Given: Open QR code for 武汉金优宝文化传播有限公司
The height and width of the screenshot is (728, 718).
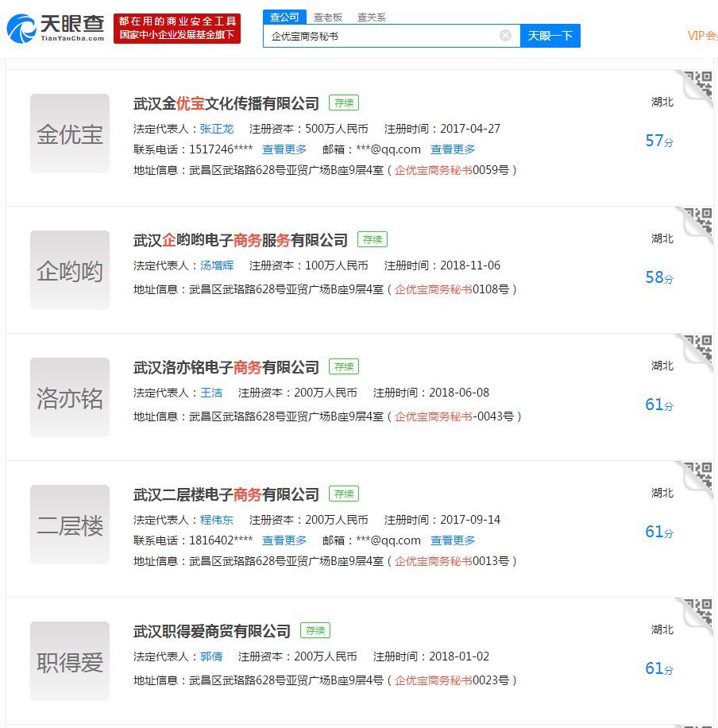Looking at the screenshot, I should 697,86.
